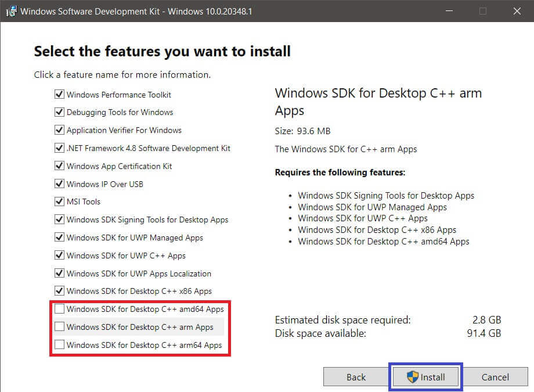
Task: Click Back to return to previous step
Action: [356, 376]
